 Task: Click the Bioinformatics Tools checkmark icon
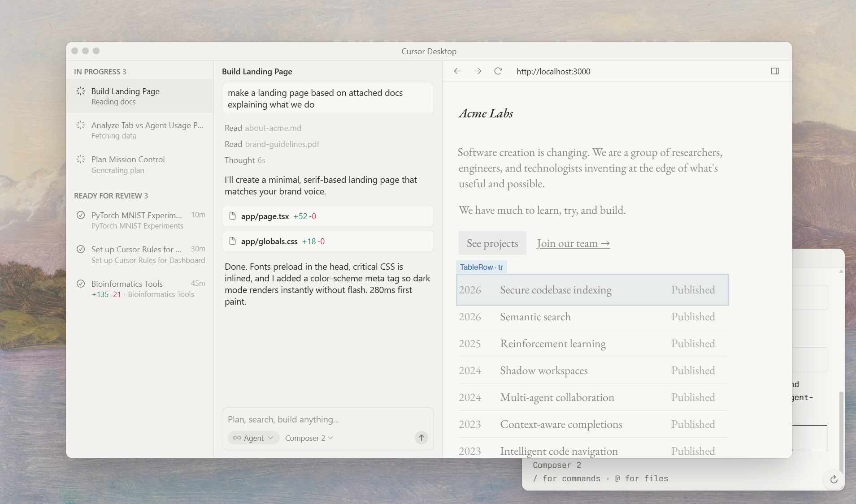pyautogui.click(x=81, y=284)
